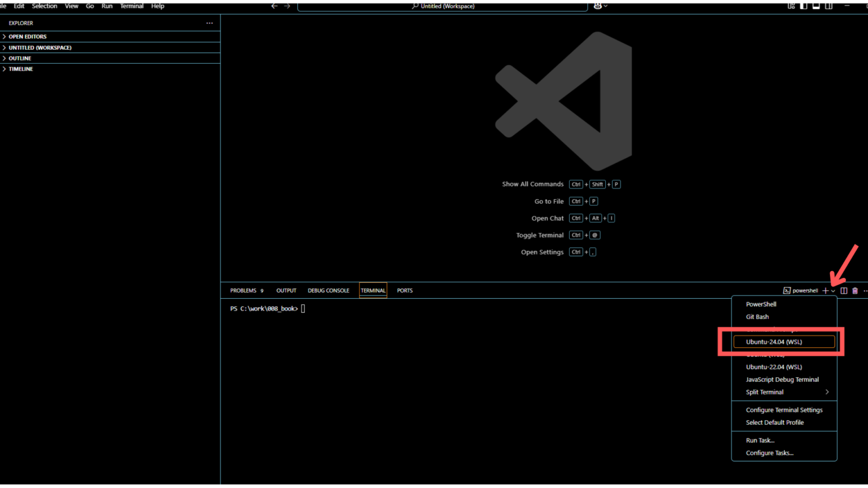Screen dimensions: 868x488
Task: Open the Go menu
Action: pos(90,6)
